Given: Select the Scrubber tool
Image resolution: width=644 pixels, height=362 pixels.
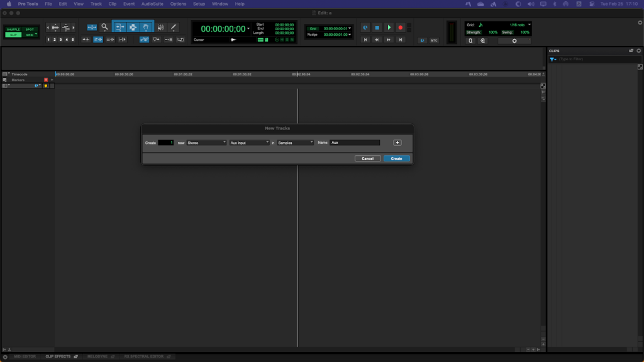Looking at the screenshot, I should point(162,27).
